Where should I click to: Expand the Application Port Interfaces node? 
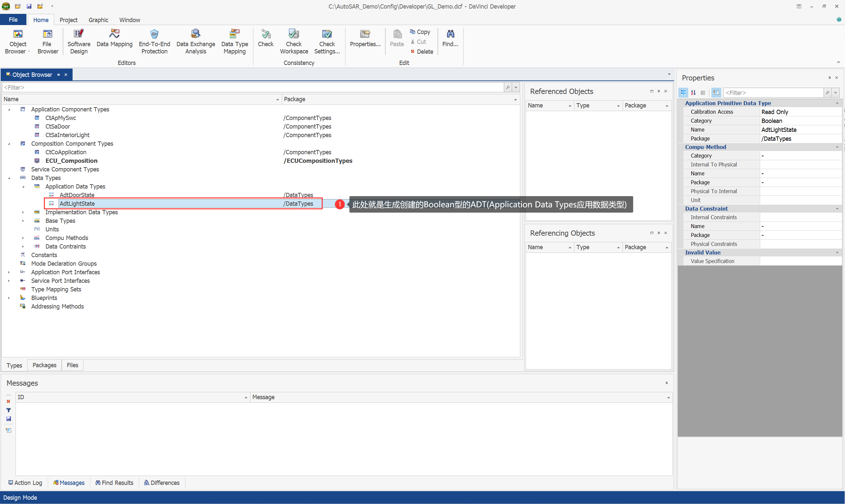[x=9, y=272]
